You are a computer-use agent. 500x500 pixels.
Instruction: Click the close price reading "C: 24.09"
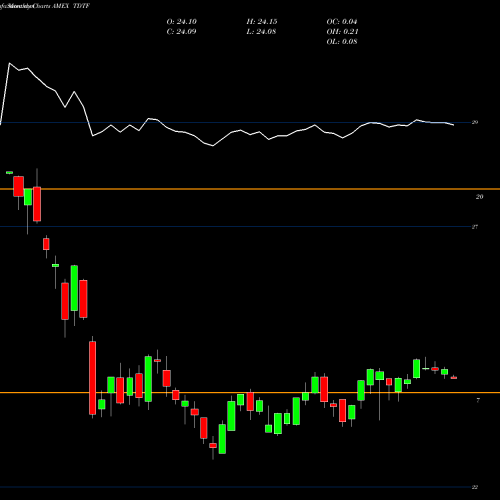[x=182, y=32]
